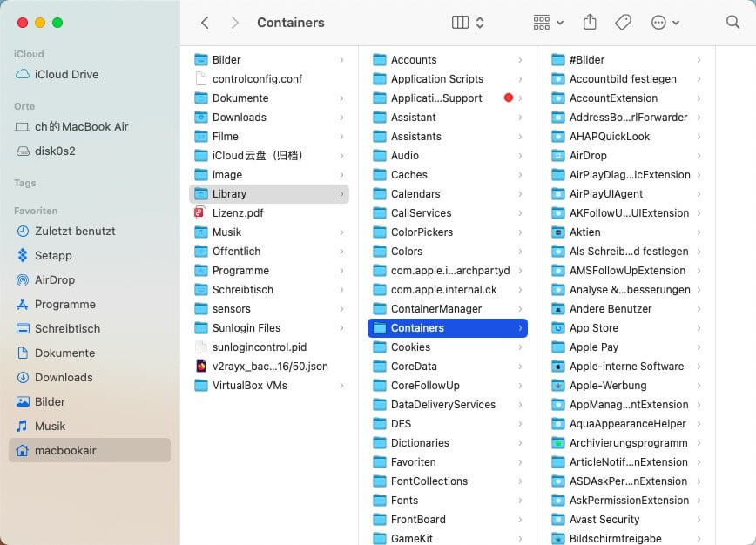Expand the #Bilder folder chevron

[x=699, y=60]
